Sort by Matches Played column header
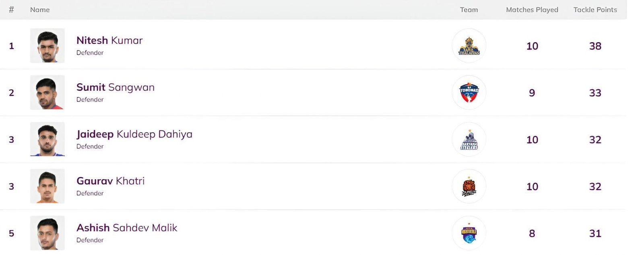The height and width of the screenshot is (255, 644). (x=532, y=10)
